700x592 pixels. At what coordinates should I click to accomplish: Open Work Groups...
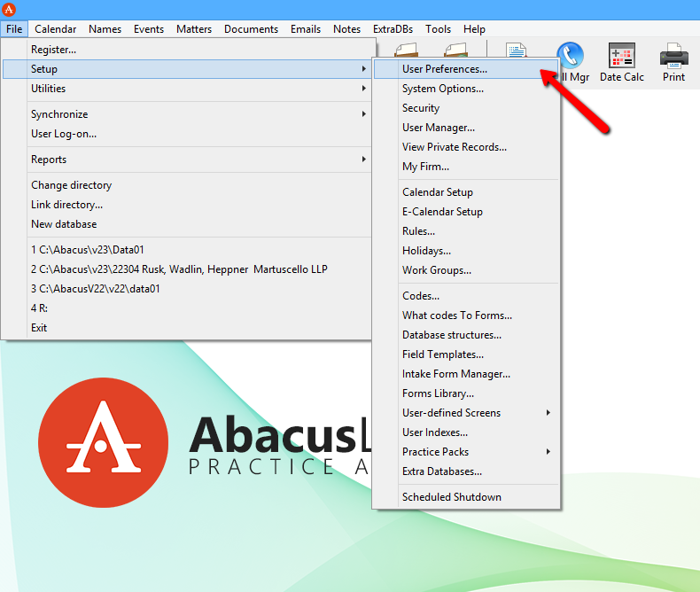coord(466,270)
